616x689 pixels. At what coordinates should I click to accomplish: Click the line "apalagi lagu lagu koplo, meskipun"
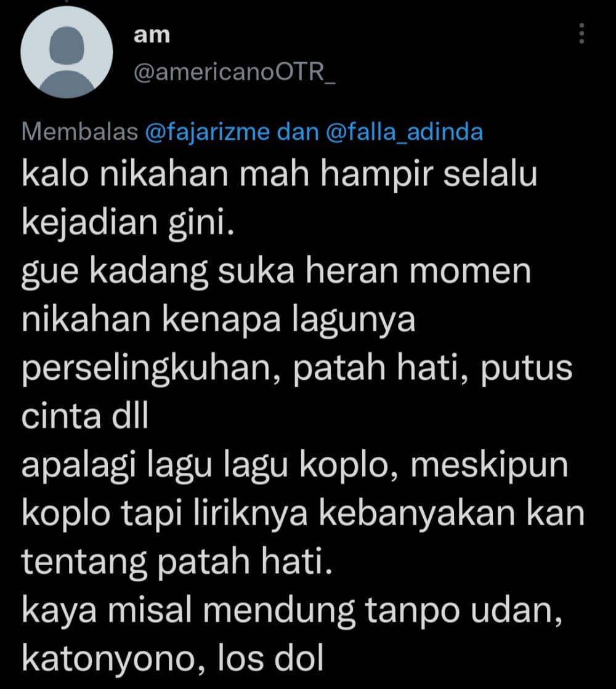click(294, 465)
